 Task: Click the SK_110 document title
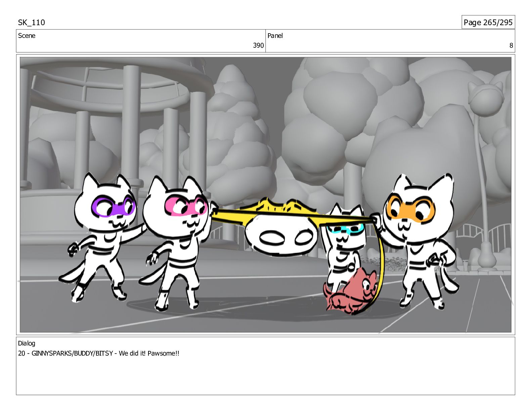pyautogui.click(x=32, y=22)
